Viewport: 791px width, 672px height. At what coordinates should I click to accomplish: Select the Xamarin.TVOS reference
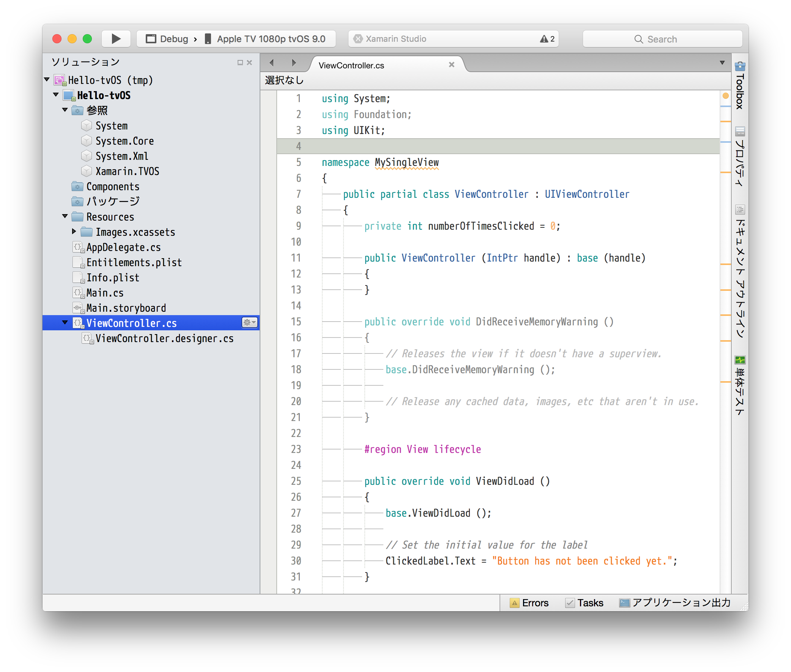127,172
